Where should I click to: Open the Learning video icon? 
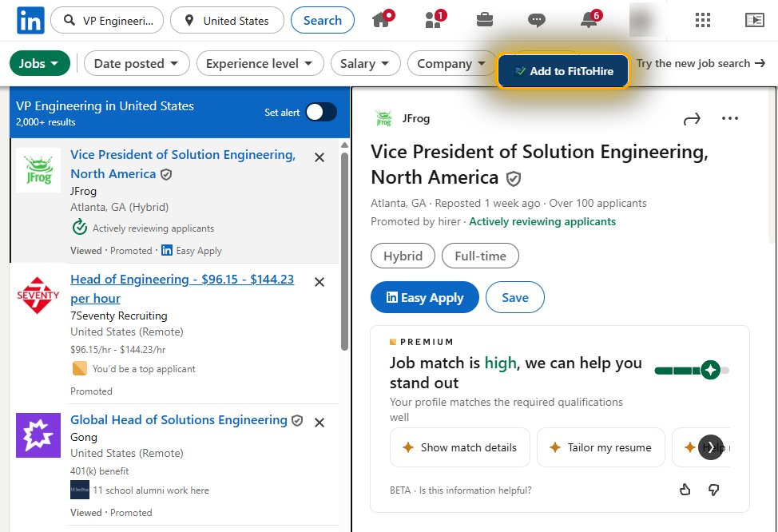[754, 20]
